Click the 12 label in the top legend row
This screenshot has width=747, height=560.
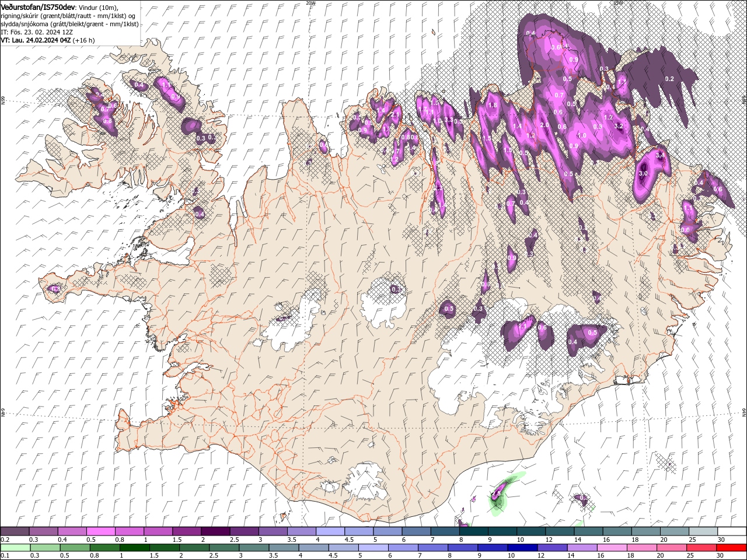pyautogui.click(x=549, y=540)
